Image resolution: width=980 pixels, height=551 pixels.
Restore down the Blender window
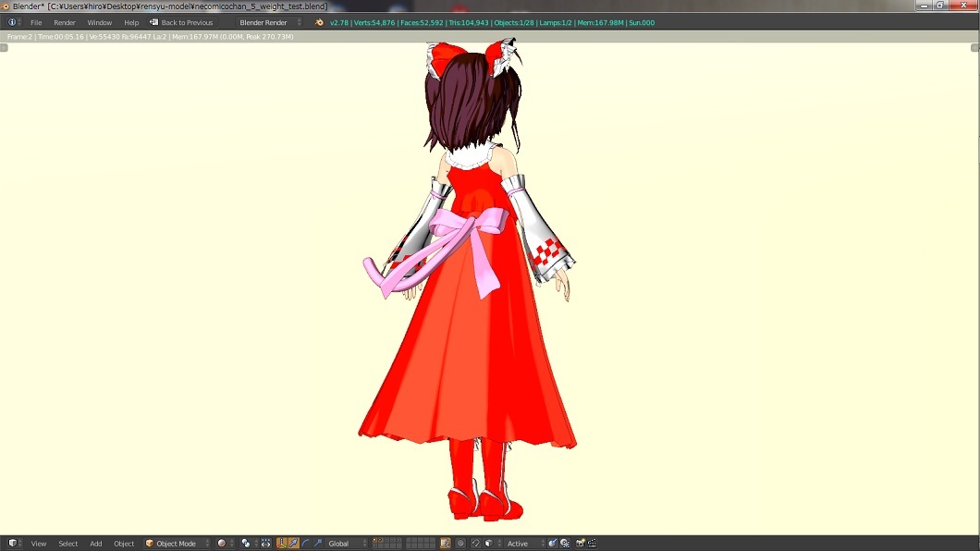[939, 6]
